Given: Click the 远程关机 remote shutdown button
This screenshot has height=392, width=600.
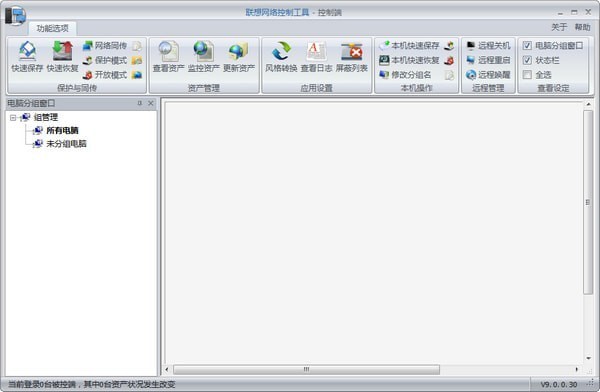Looking at the screenshot, I should pyautogui.click(x=488, y=46).
